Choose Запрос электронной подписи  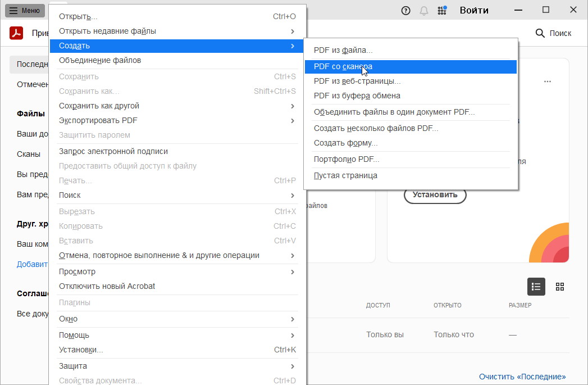coord(177,152)
